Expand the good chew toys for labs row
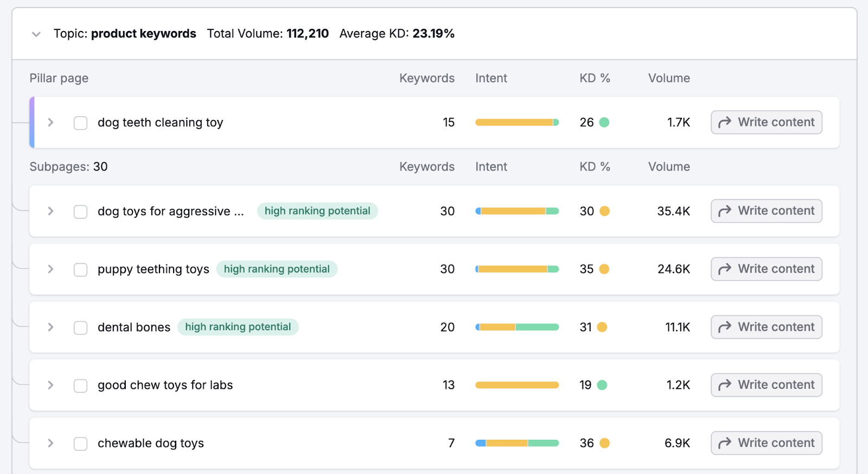868x474 pixels. 50,385
